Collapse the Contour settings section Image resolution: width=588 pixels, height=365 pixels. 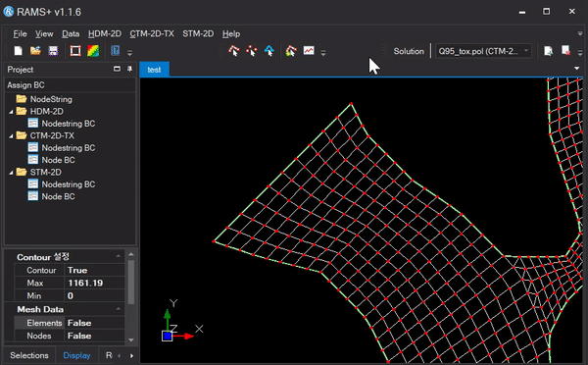click(x=119, y=256)
